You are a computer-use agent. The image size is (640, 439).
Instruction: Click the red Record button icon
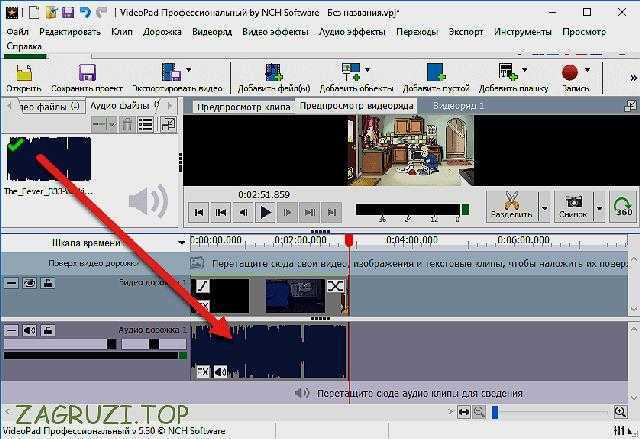tap(570, 73)
